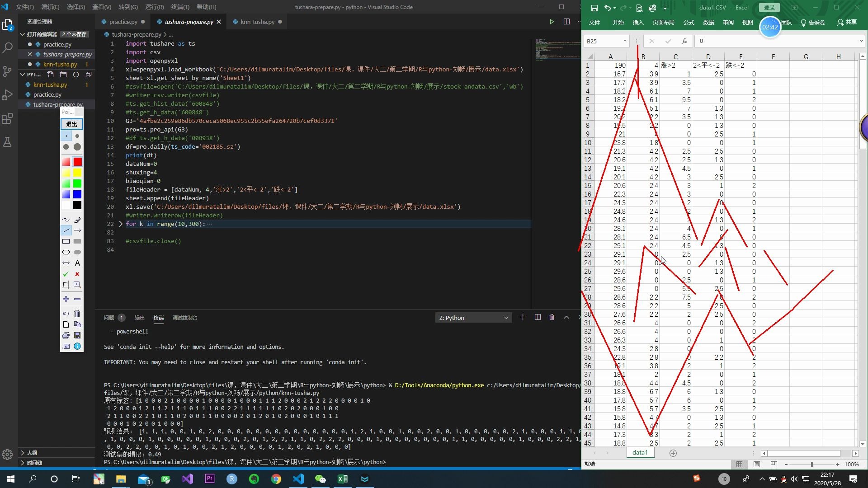
Task: Click the 退出 button in drawing palette
Action: pos(72,124)
